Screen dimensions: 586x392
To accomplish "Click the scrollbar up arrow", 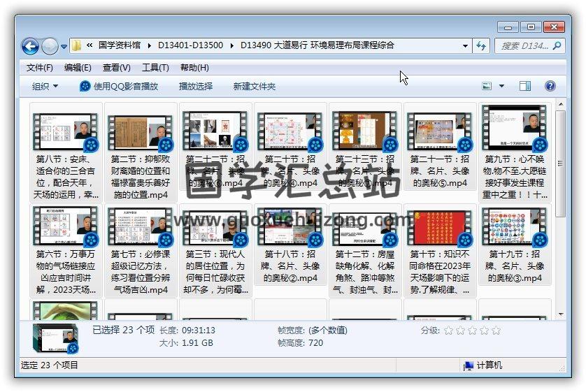I will click(x=560, y=104).
